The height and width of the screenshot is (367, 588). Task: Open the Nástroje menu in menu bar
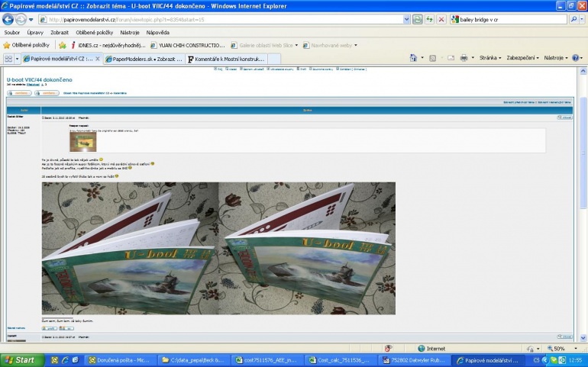pyautogui.click(x=130, y=33)
